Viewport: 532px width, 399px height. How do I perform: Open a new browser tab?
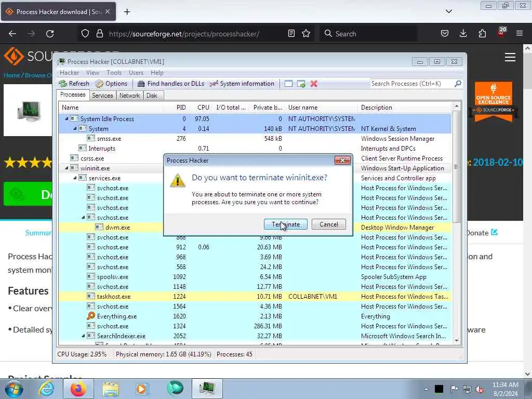pyautogui.click(x=127, y=12)
